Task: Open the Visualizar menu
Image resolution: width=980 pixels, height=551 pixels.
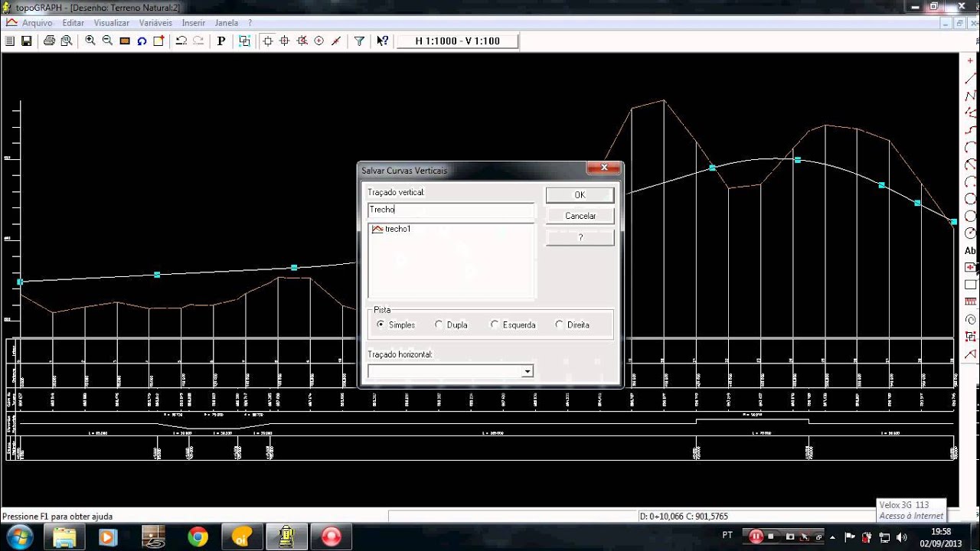Action: coord(112,23)
